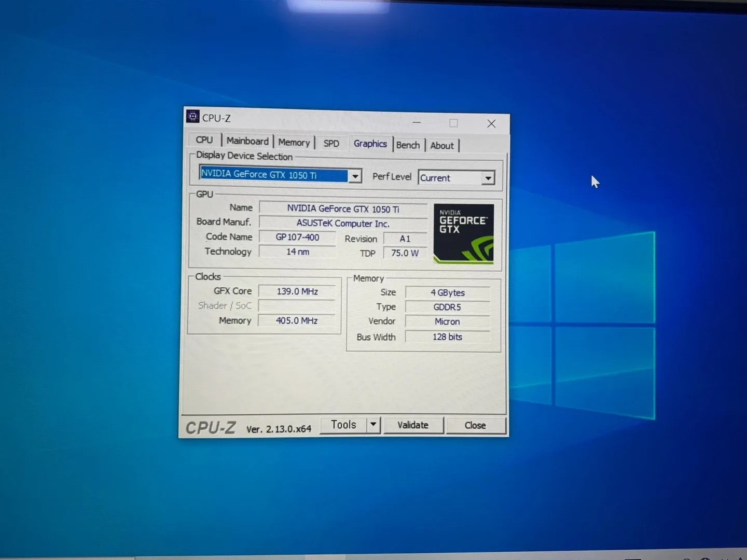Click the Close button at bottom
Viewport: 747px width, 560px height.
click(475, 425)
